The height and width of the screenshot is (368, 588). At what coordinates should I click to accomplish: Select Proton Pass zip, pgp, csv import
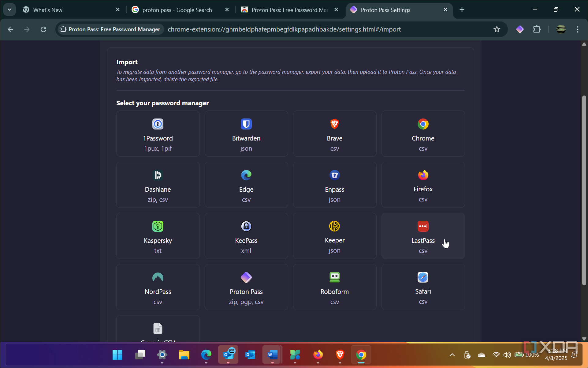[x=246, y=287]
